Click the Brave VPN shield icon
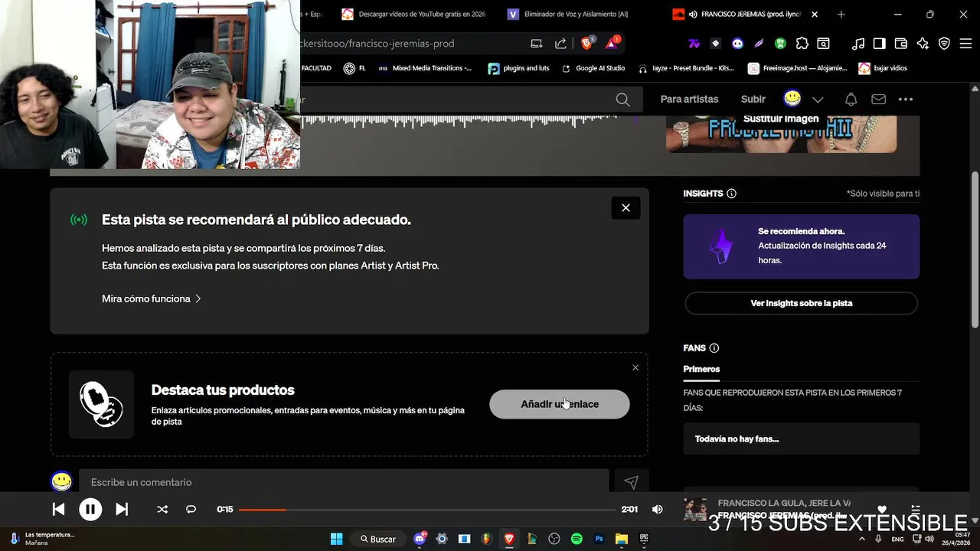980x551 pixels. 944,44
